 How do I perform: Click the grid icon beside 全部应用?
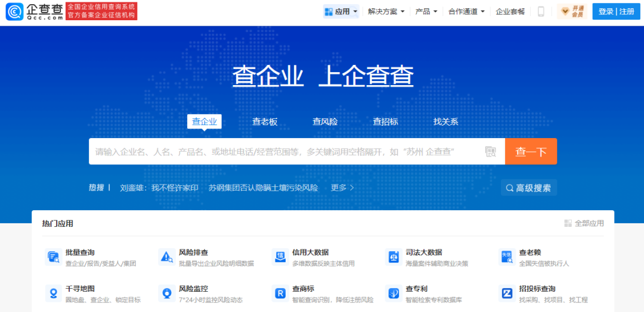[x=568, y=223]
